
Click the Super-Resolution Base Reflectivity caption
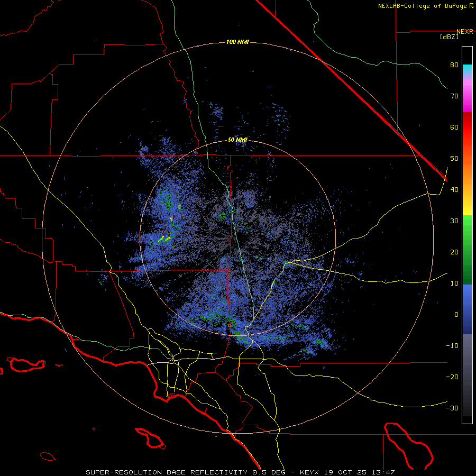pyautogui.click(x=167, y=472)
